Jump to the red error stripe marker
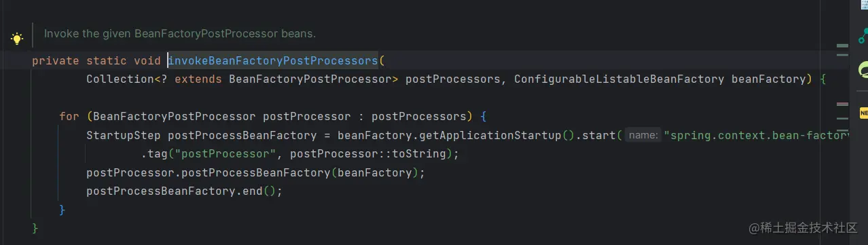868x245 pixels. (842, 104)
